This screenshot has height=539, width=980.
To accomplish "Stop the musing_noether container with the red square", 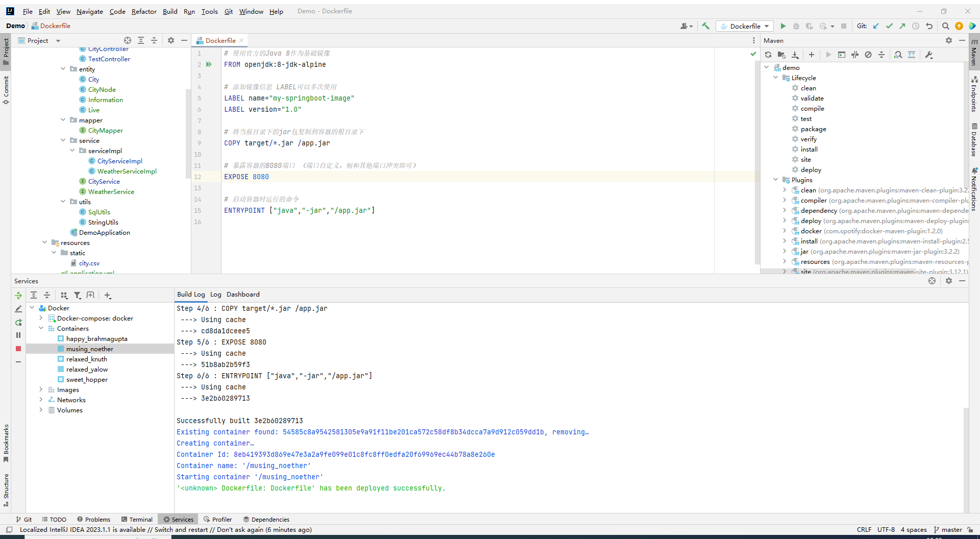I will click(18, 349).
